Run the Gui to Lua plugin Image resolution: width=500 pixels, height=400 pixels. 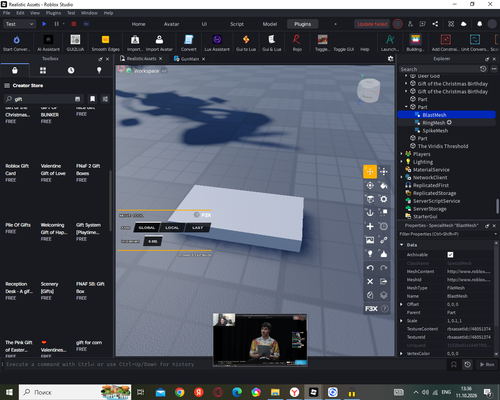coord(246,43)
